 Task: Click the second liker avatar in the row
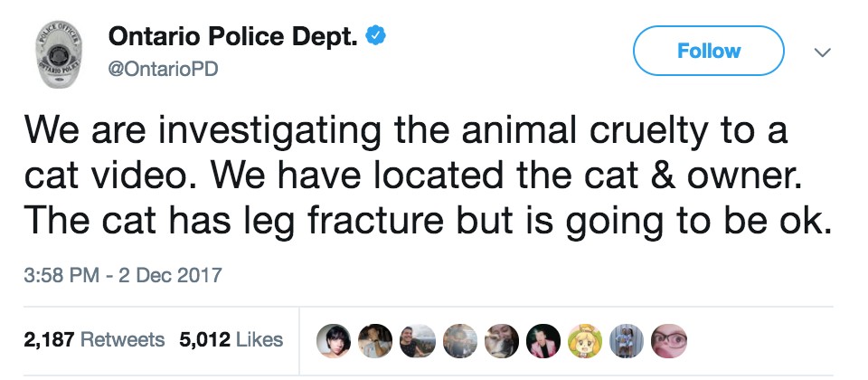pos(375,340)
